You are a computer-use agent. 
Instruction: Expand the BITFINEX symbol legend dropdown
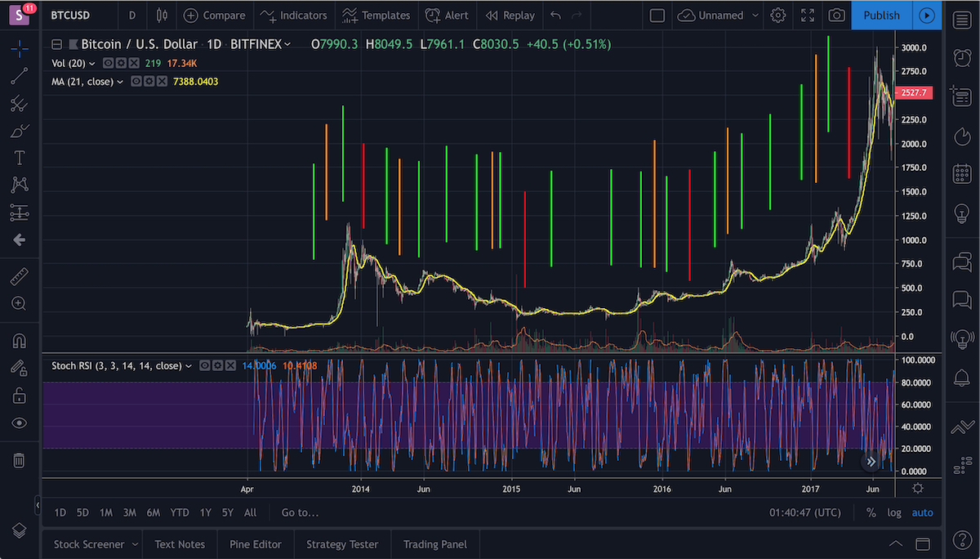tap(287, 45)
